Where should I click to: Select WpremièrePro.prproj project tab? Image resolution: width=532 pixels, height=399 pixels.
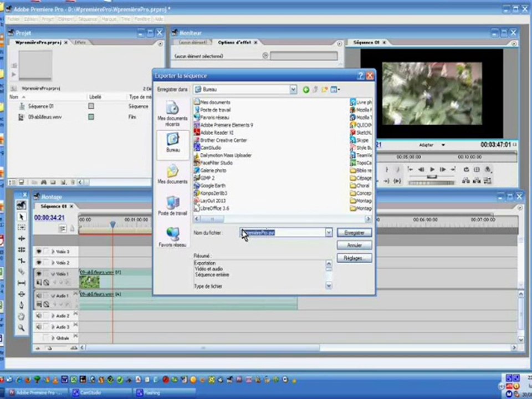[38, 43]
